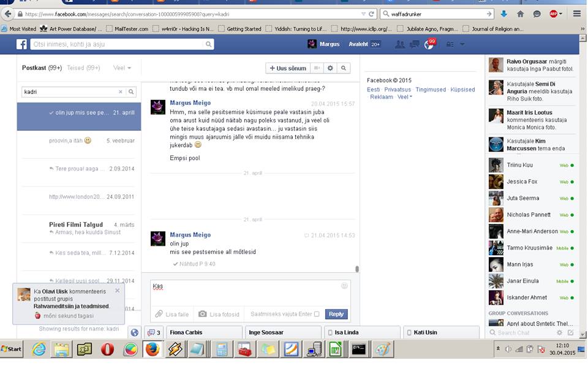Open the Privaatsus footer link
The width and height of the screenshot is (588, 368).
click(x=398, y=90)
